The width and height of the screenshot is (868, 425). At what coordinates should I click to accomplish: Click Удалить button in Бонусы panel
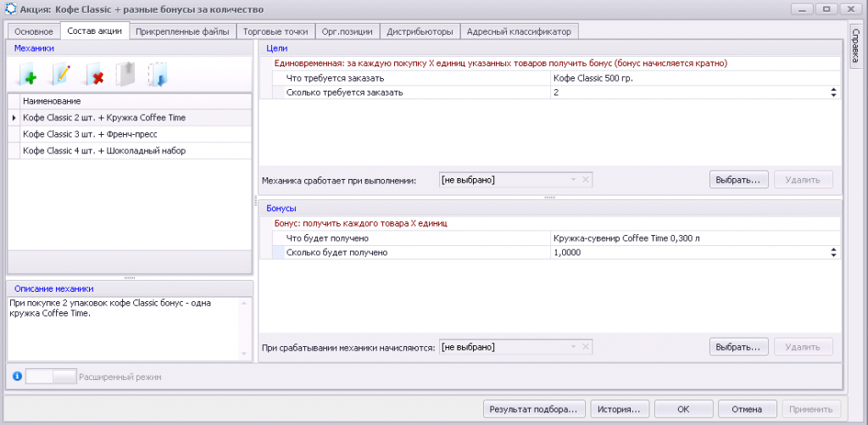(804, 347)
